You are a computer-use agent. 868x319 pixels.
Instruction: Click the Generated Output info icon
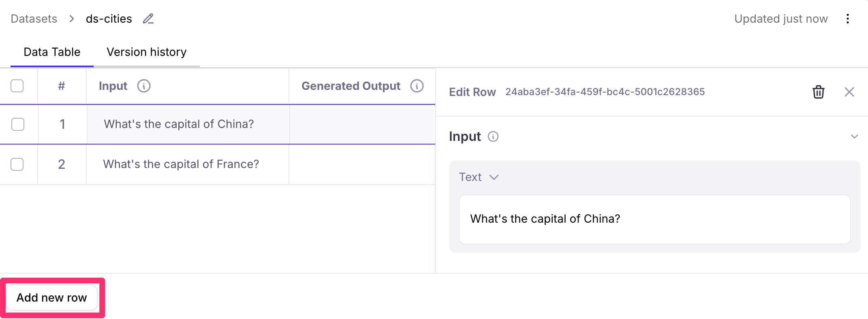click(417, 86)
